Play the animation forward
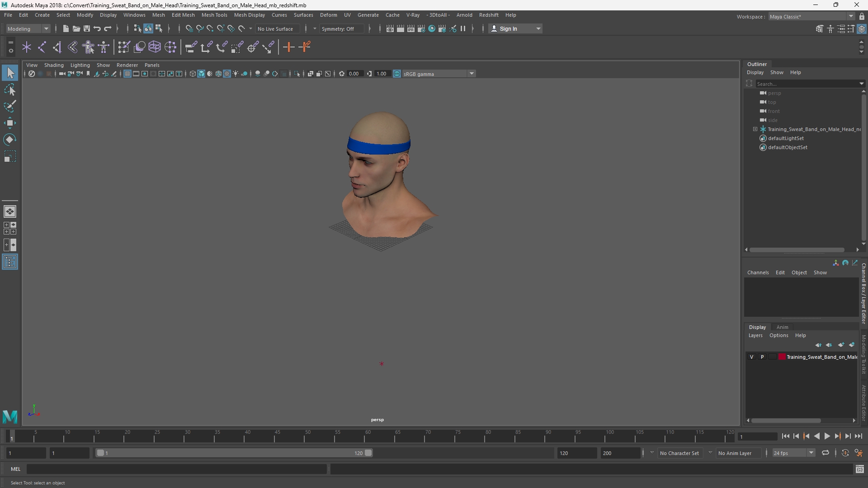The width and height of the screenshot is (868, 488). tap(827, 436)
